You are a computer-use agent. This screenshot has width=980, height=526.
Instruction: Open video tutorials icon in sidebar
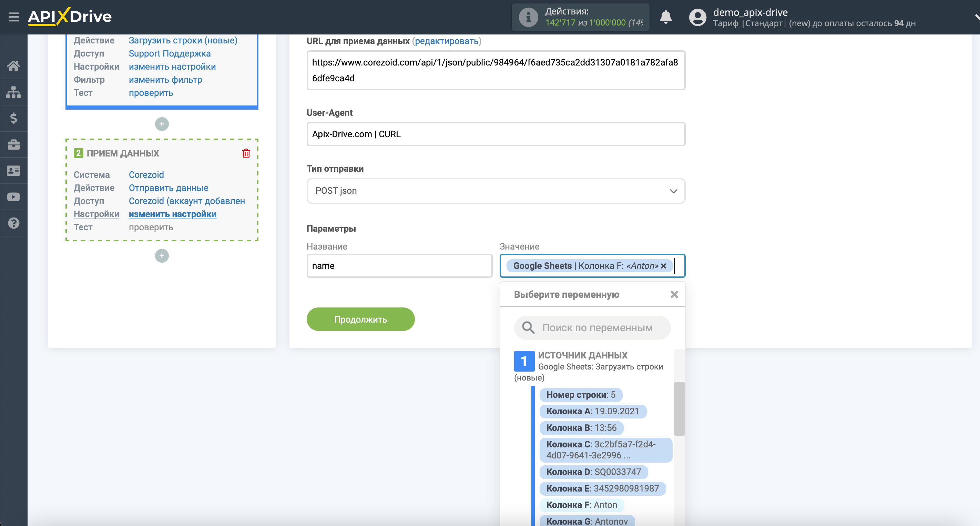tap(14, 197)
